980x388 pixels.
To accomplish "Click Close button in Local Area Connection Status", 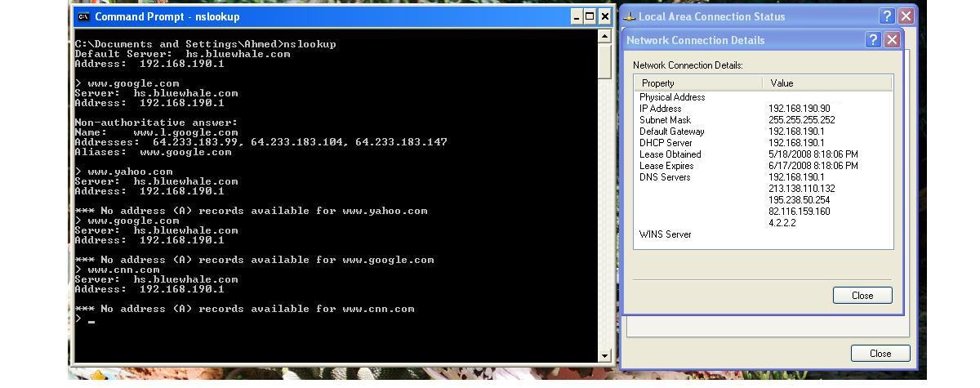I will [x=880, y=354].
